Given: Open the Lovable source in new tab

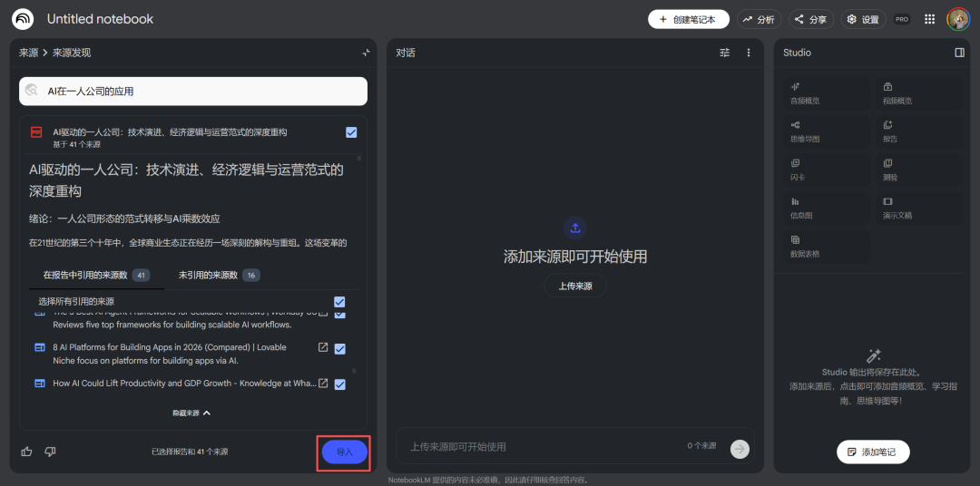Looking at the screenshot, I should click(x=323, y=347).
